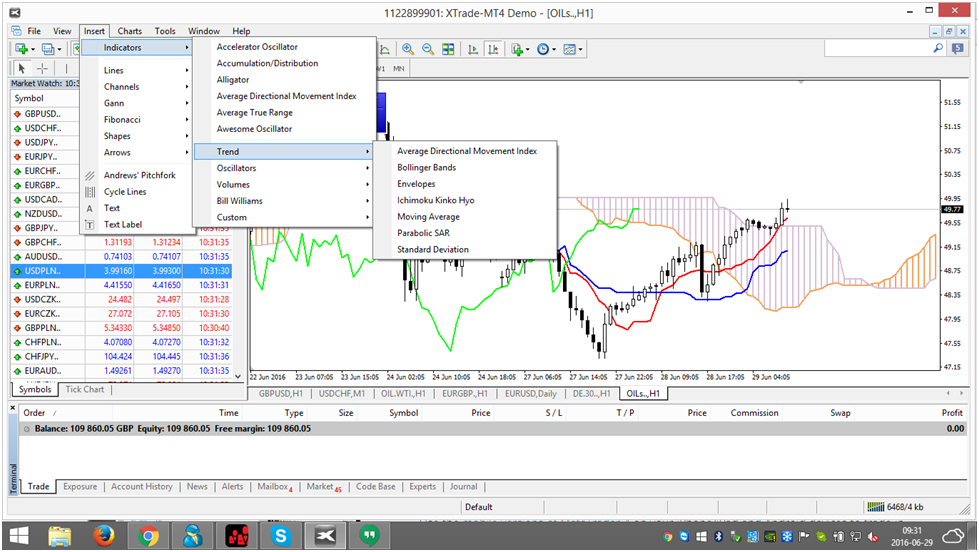Open the periodicity clock dropdown arrow
The height and width of the screenshot is (552, 979).
554,49
